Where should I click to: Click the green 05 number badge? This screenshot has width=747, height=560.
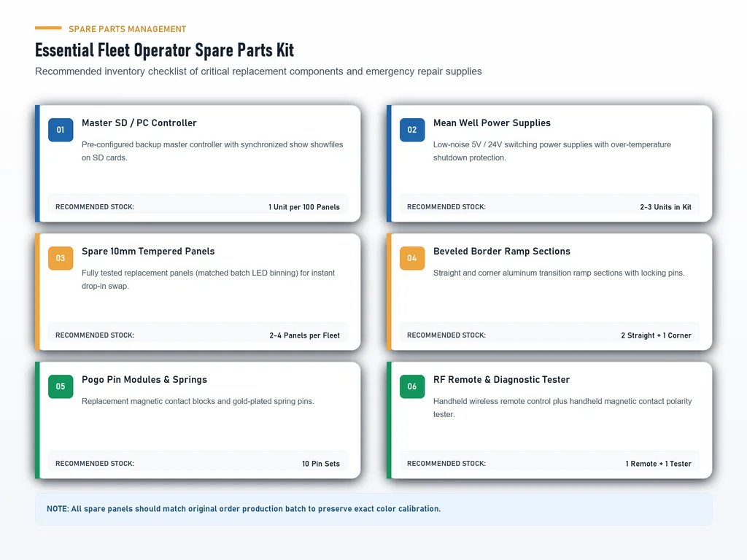[x=61, y=386]
